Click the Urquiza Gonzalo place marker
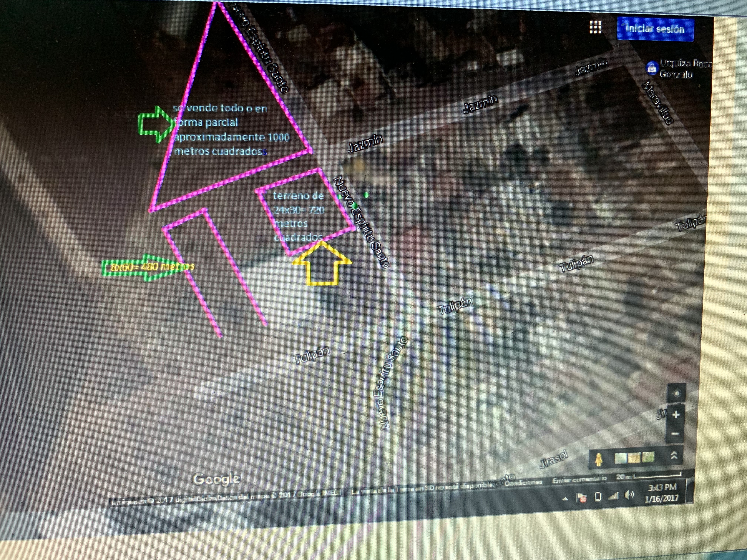The image size is (747, 560). (652, 68)
